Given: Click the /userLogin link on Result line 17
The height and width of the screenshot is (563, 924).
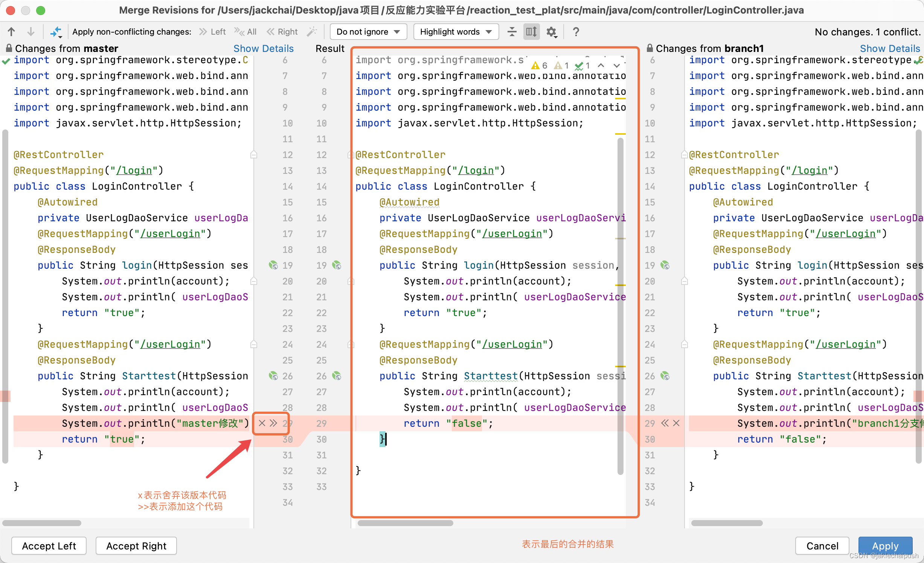Looking at the screenshot, I should pos(512,234).
